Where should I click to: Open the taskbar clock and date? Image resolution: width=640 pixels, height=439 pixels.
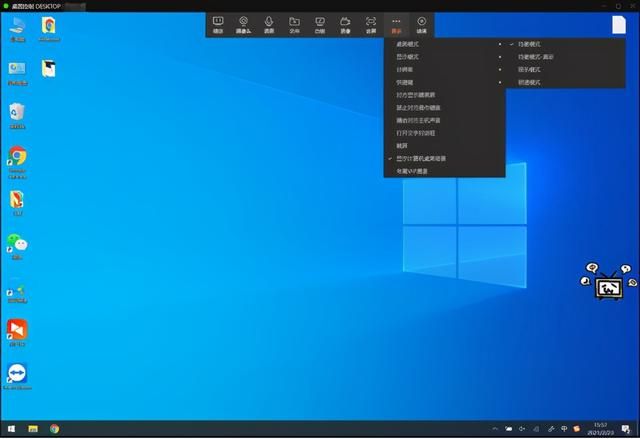click(x=600, y=429)
